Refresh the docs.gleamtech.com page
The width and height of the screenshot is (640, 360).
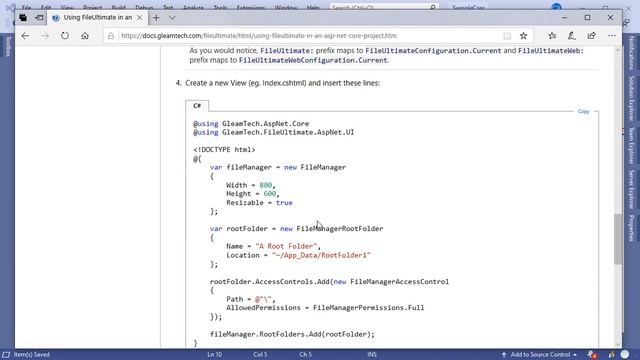(65, 36)
